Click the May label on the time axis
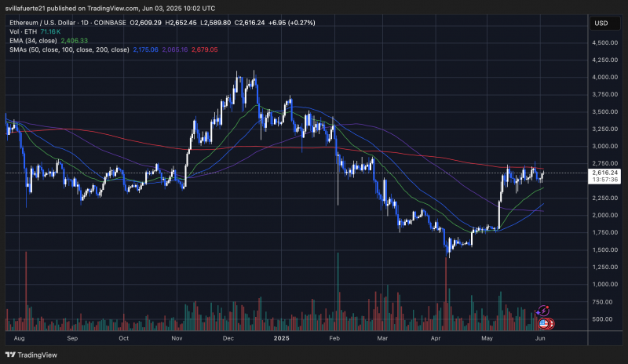The width and height of the screenshot is (628, 364). 487,338
